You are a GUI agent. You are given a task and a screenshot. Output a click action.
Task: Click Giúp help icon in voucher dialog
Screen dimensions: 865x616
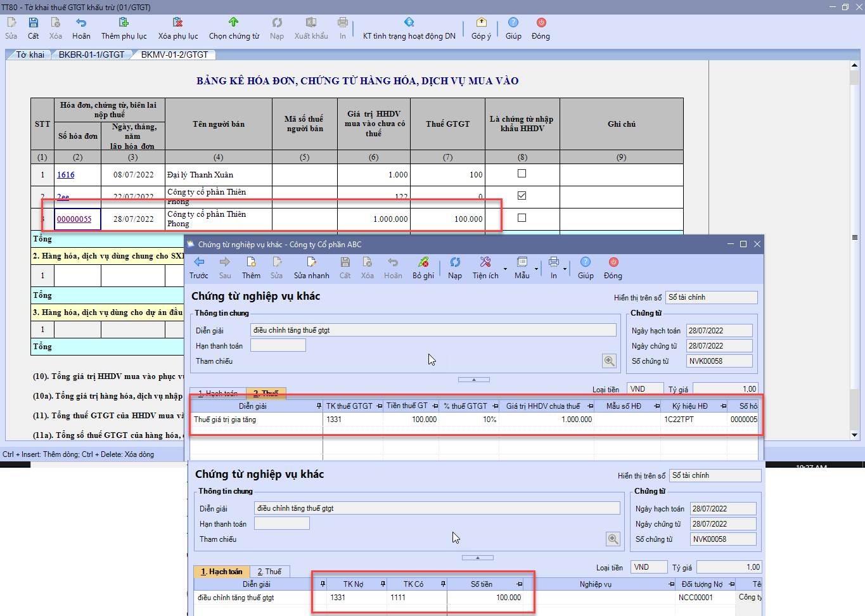point(586,262)
